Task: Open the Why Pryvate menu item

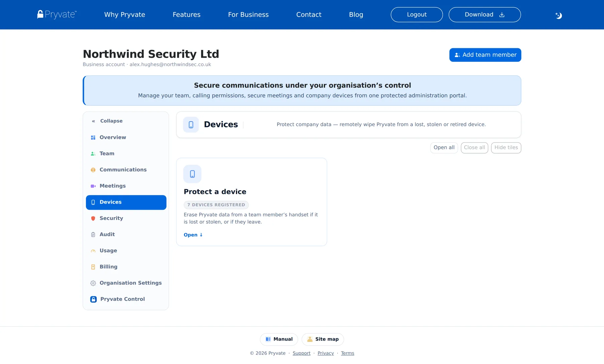Action: pyautogui.click(x=125, y=15)
